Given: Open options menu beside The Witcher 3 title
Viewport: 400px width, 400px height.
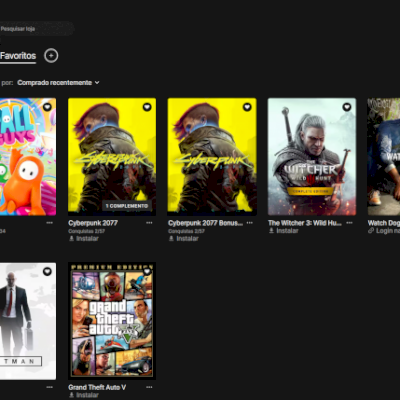Looking at the screenshot, I should coord(349,223).
